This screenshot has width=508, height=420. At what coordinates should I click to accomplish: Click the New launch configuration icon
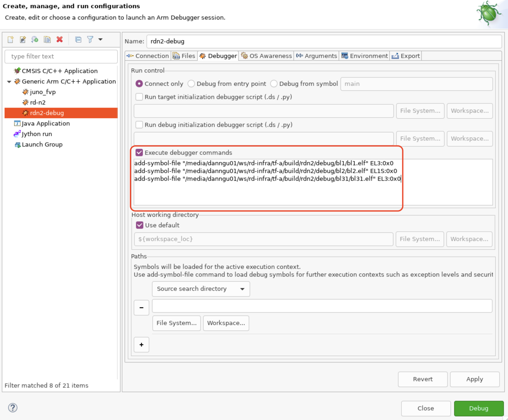click(11, 40)
